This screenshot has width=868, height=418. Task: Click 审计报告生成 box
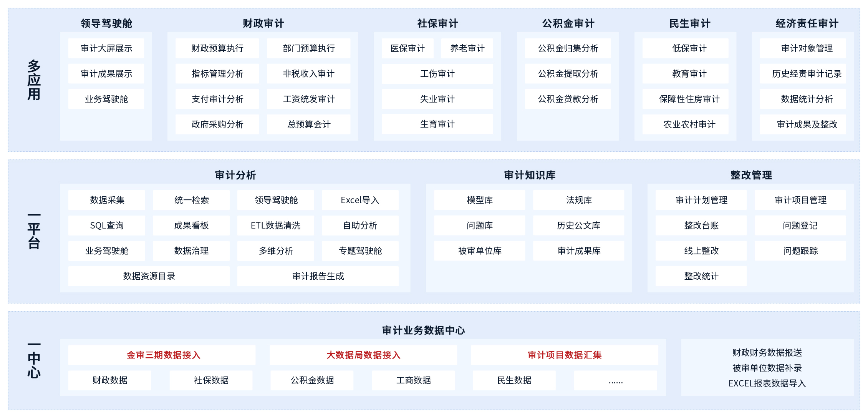click(x=318, y=276)
